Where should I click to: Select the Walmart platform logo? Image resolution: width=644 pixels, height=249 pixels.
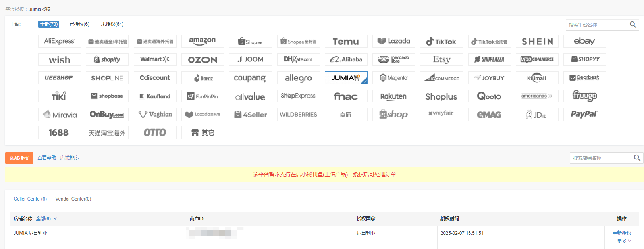pos(155,59)
